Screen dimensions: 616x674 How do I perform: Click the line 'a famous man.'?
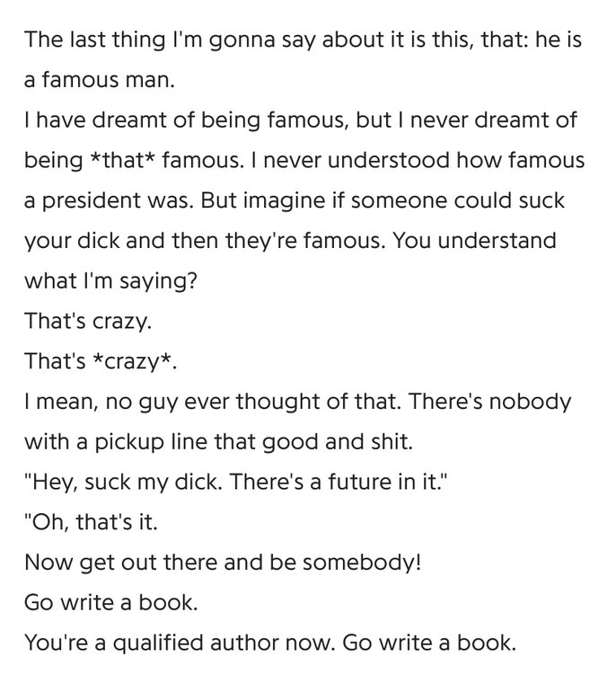pos(100,79)
